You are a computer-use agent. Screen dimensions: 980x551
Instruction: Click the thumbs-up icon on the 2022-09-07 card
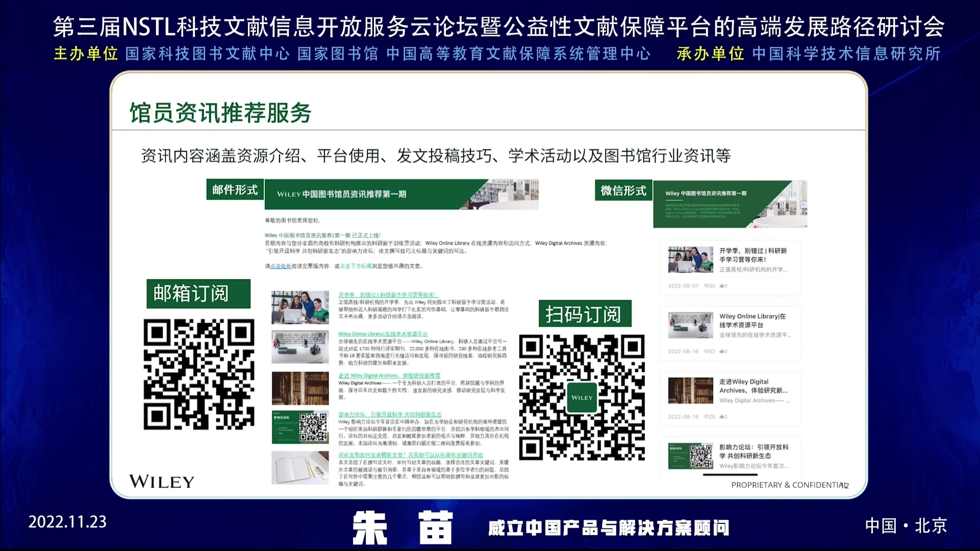[721, 286]
